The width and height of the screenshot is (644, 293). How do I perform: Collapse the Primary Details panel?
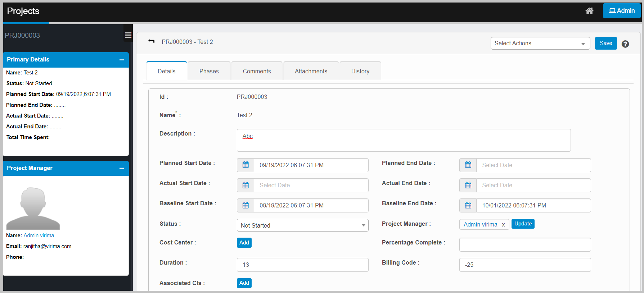122,60
